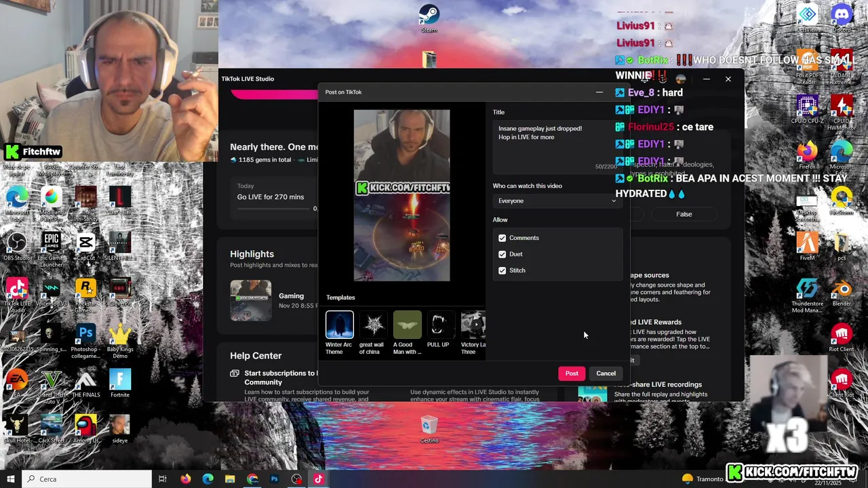Open the Windows Start button
868x488 pixels.
click(11, 479)
